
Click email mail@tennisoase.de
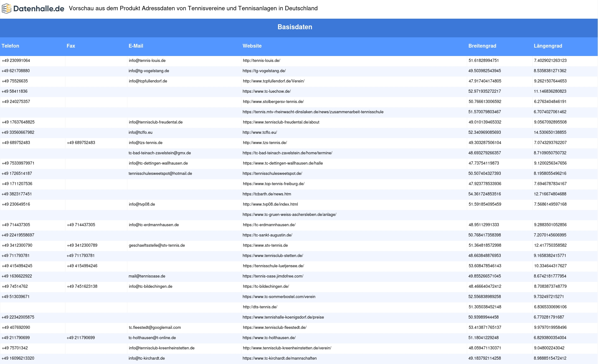click(147, 276)
